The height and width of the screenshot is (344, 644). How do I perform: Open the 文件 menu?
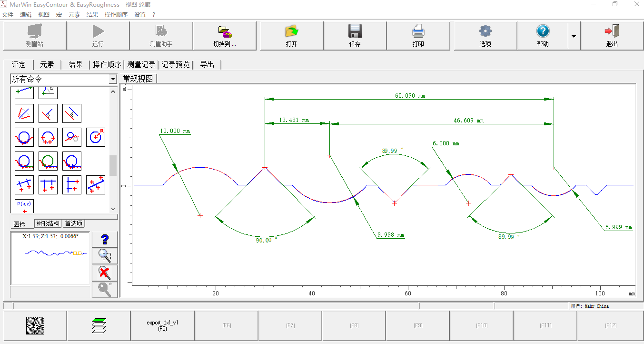point(8,14)
